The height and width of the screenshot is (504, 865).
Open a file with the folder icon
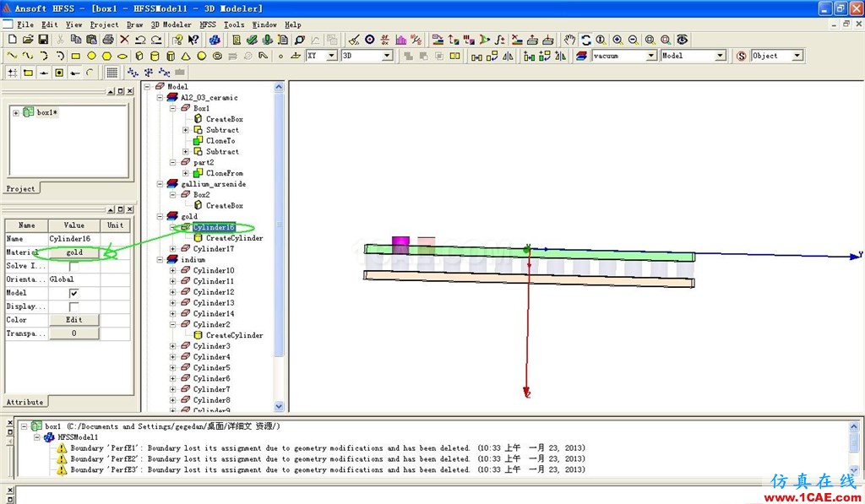tap(28, 40)
